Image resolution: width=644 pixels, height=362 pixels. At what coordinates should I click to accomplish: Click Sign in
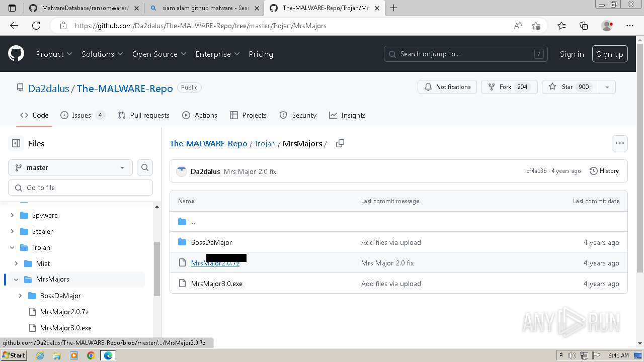572,54
